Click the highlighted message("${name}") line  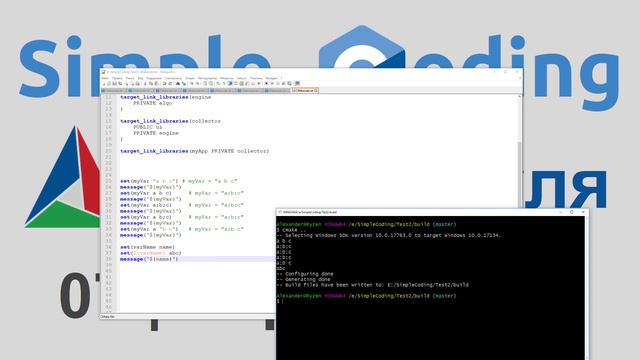[x=149, y=259]
